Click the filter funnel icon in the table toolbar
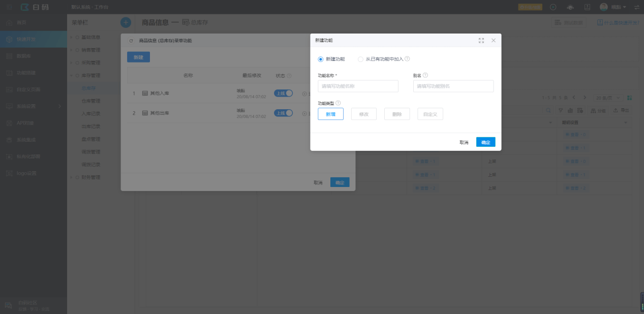The image size is (644, 314). click(x=561, y=110)
